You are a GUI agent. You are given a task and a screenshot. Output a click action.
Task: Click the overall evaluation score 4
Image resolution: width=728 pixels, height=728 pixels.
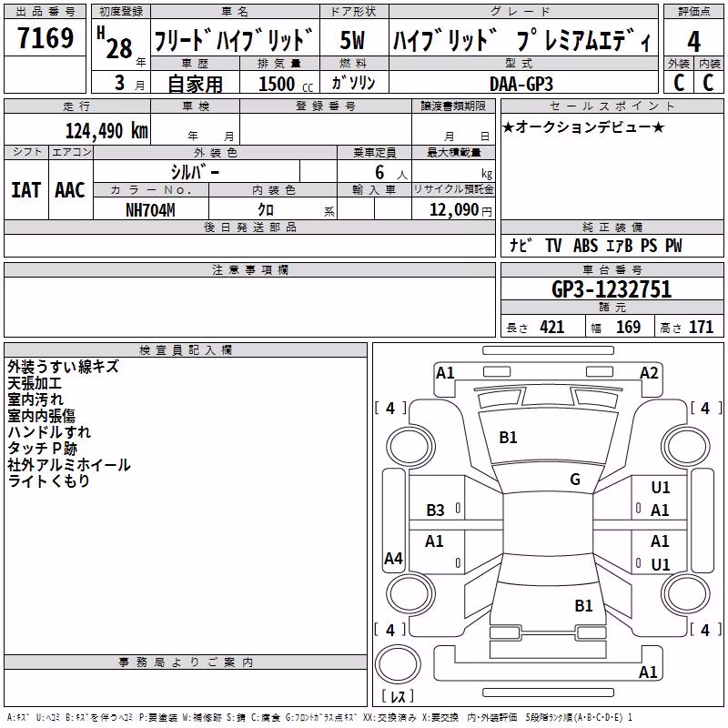(693, 41)
